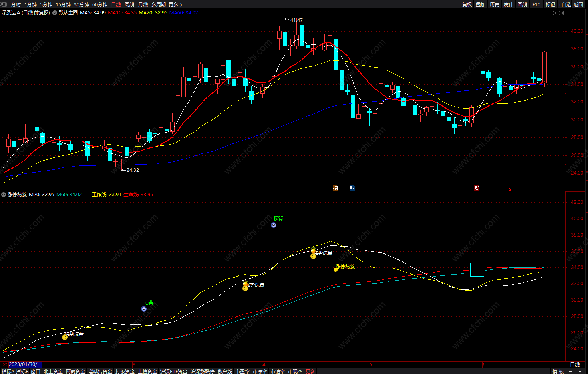This screenshot has width=588, height=374.
Task: Click the +自选 add to watchlist button
Action: click(x=565, y=4)
